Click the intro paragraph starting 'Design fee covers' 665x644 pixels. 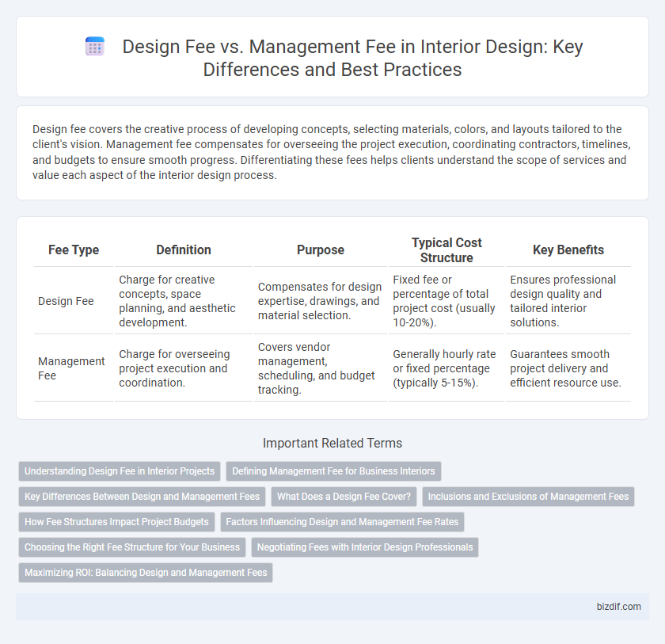(332, 152)
